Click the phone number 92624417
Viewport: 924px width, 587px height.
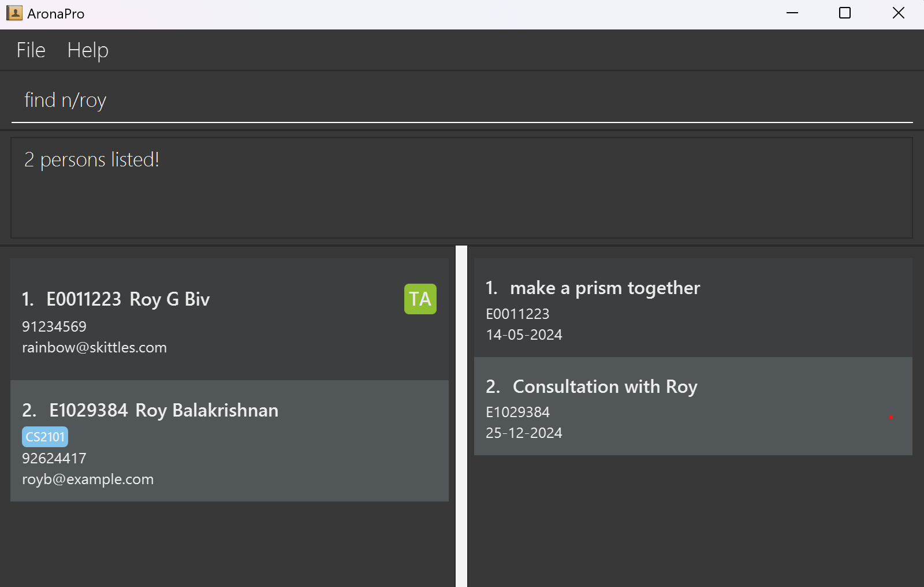click(54, 458)
